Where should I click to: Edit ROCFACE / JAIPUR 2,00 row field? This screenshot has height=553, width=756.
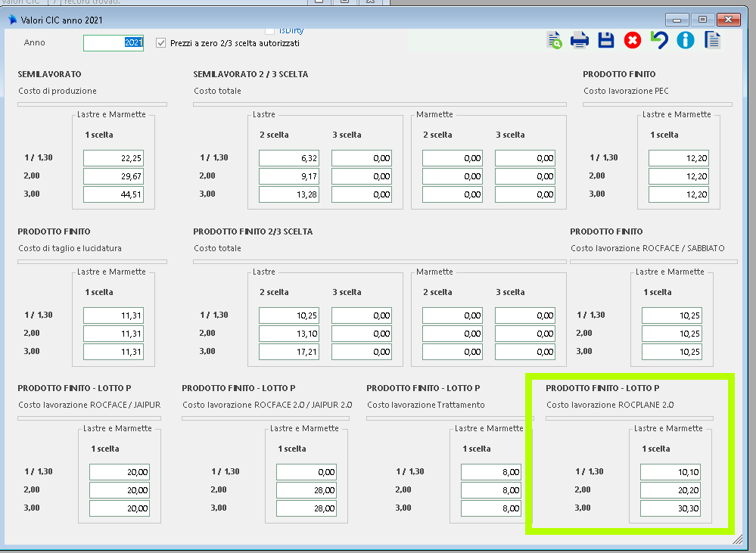point(120,490)
